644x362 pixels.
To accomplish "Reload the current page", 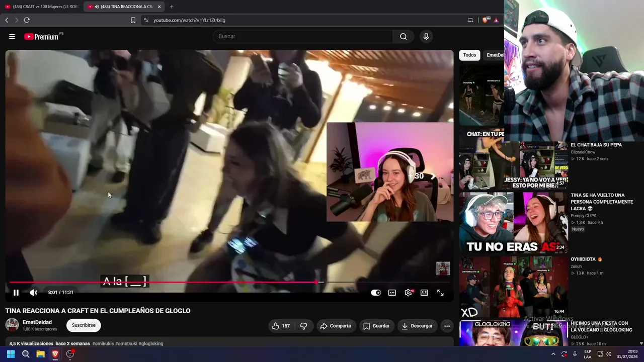I will coord(27,20).
